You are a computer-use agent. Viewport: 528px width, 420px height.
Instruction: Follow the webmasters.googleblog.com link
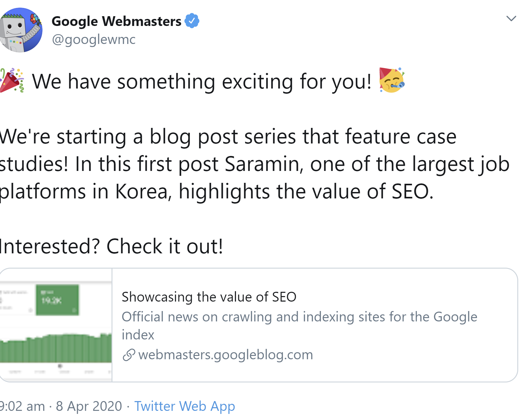(226, 355)
